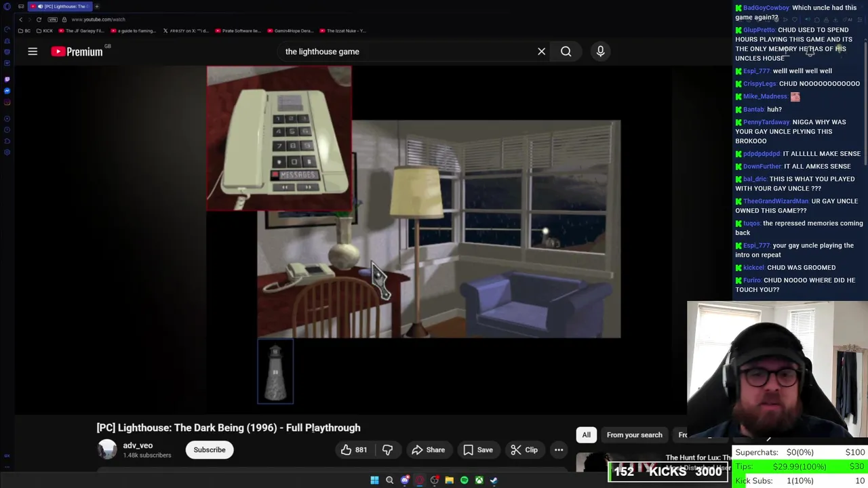This screenshot has width=868, height=488.
Task: Open the 'KICK' bookmarks folder
Action: point(45,30)
